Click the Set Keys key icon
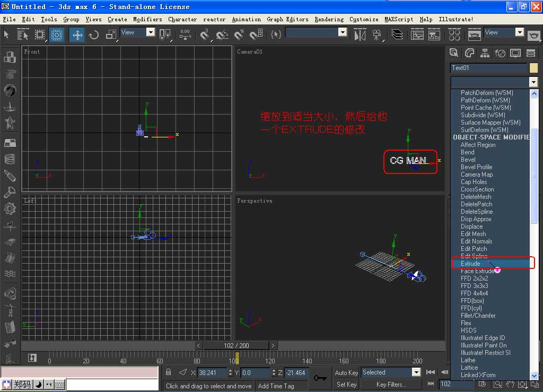Viewport: 543px width, 392px height. coord(320,378)
